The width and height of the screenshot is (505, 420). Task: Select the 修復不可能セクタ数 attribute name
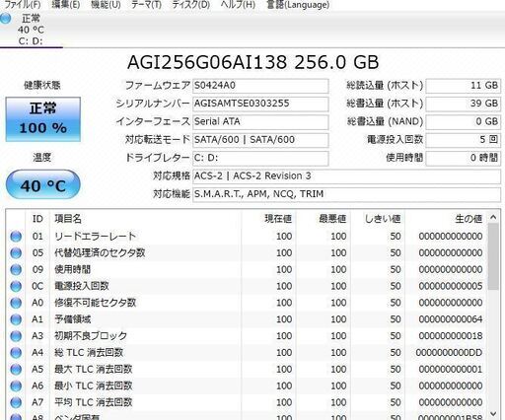tap(95, 303)
